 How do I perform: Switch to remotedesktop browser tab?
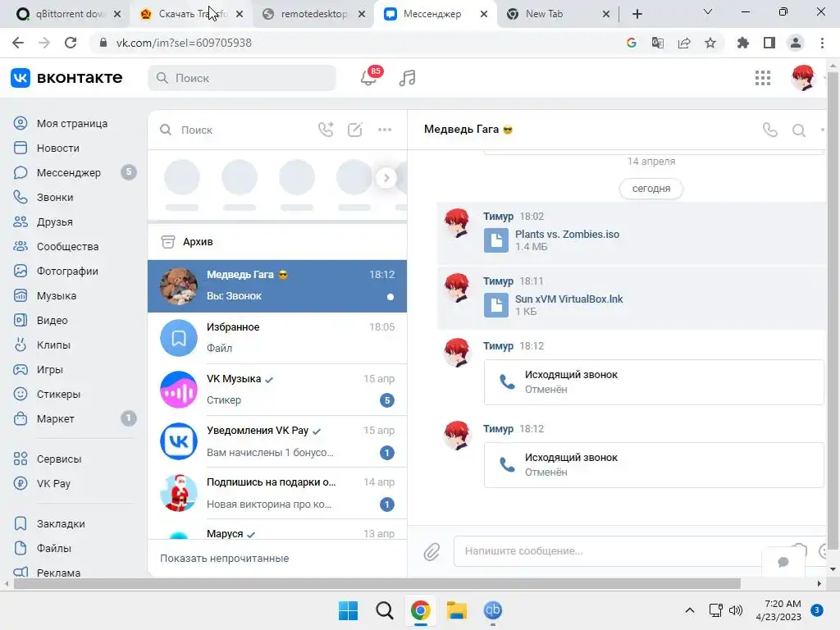314,14
